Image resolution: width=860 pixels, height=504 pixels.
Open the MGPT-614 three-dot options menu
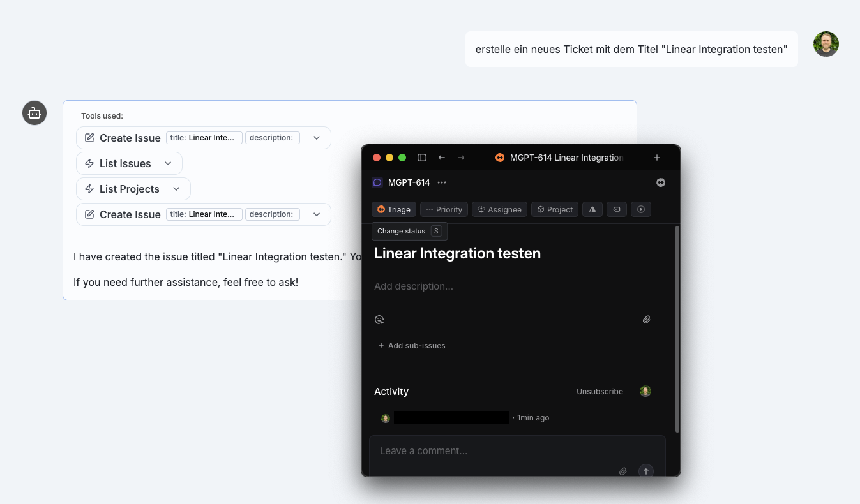pos(442,182)
